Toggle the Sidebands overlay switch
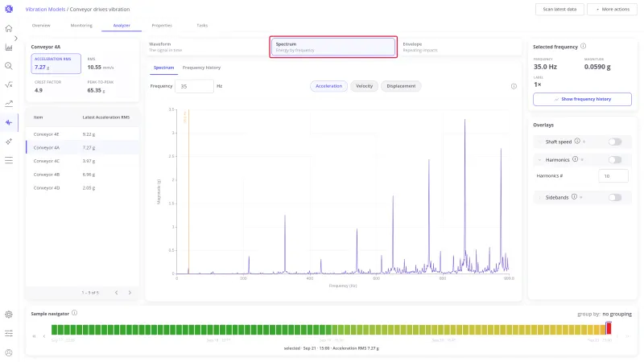 (615, 198)
